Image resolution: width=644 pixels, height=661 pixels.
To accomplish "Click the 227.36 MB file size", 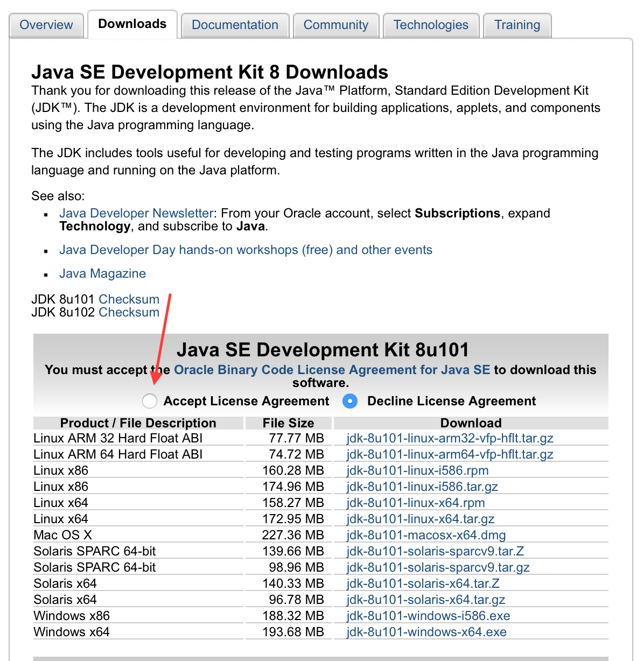I will pos(293,535).
